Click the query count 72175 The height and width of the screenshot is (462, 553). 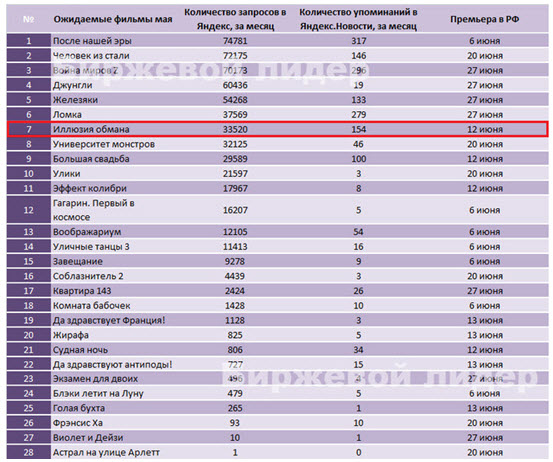point(235,56)
